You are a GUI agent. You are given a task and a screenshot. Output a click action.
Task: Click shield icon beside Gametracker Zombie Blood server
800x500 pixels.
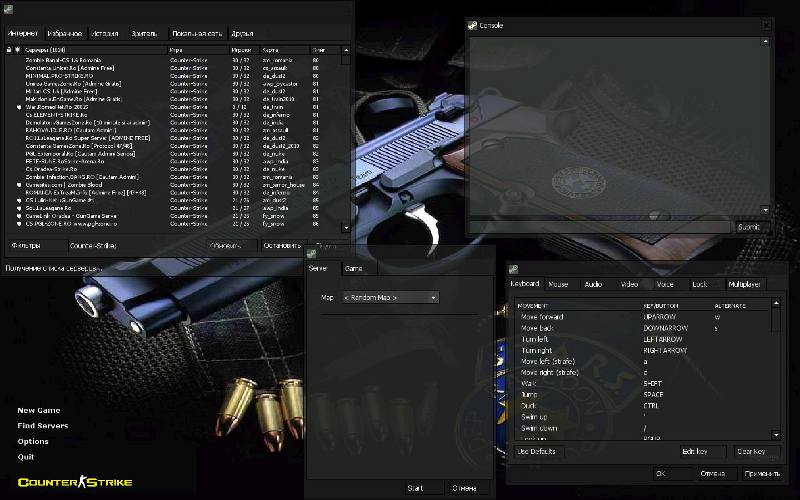coord(19,185)
